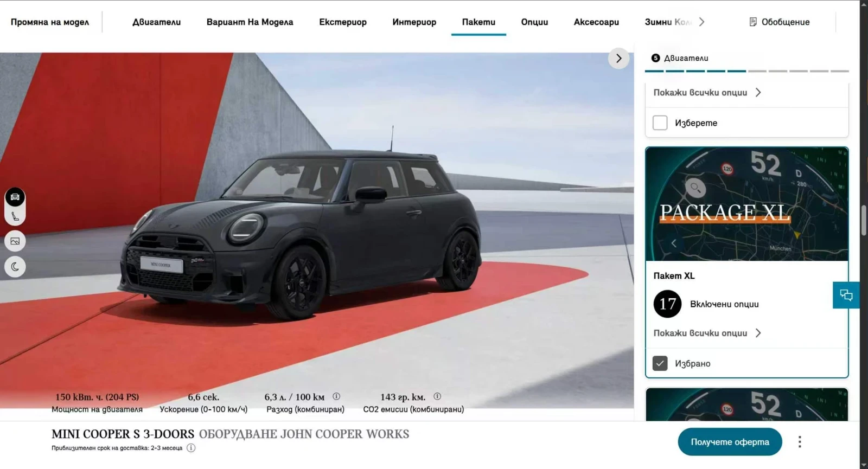Click the step progress bar under Двигатели

click(x=746, y=71)
